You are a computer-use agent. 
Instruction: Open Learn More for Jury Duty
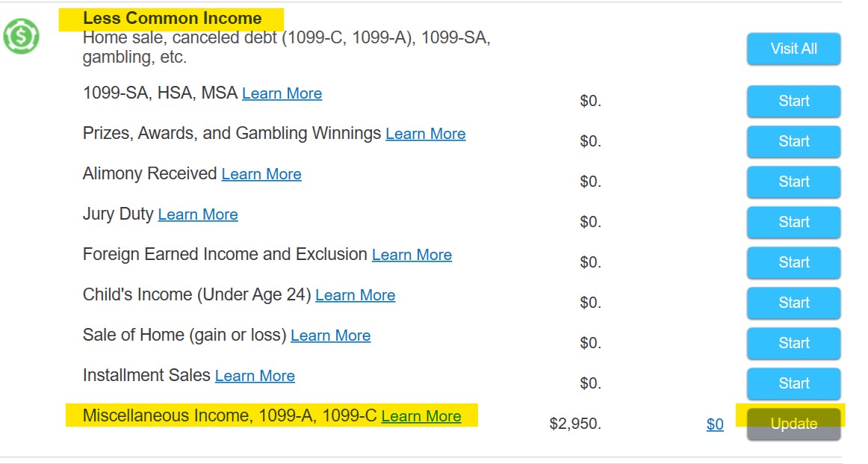(198, 215)
